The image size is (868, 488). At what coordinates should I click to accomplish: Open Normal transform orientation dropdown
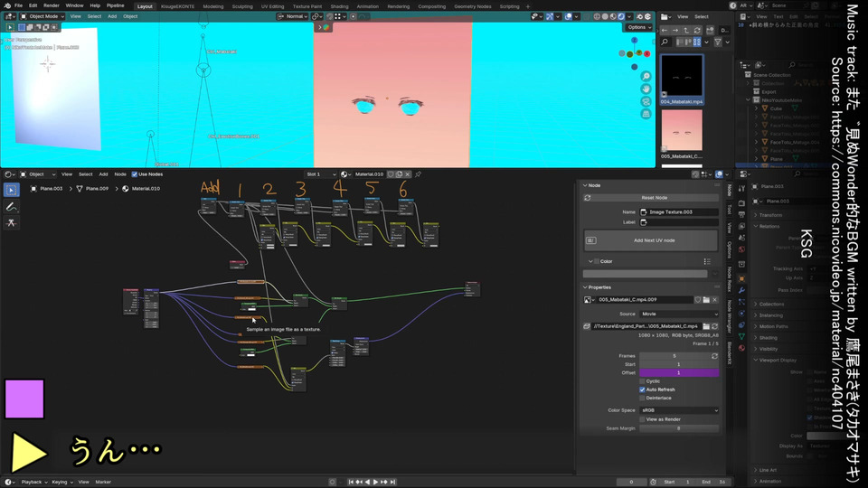click(293, 16)
